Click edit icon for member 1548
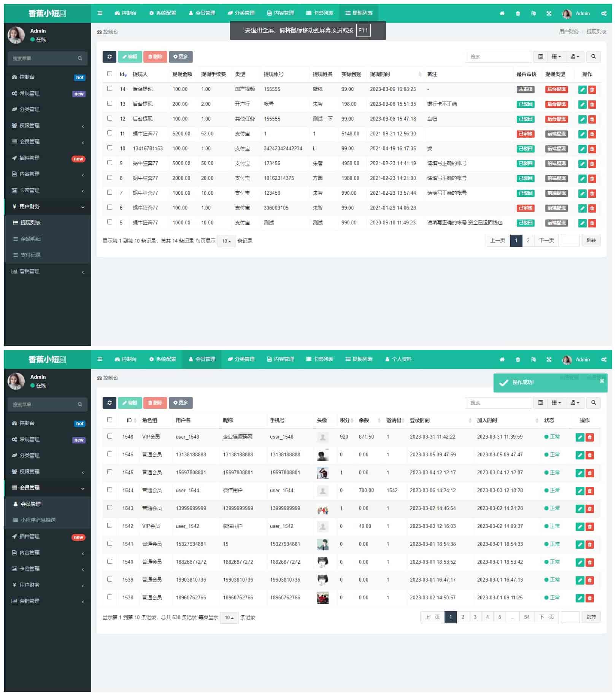This screenshot has width=616, height=696. click(579, 437)
